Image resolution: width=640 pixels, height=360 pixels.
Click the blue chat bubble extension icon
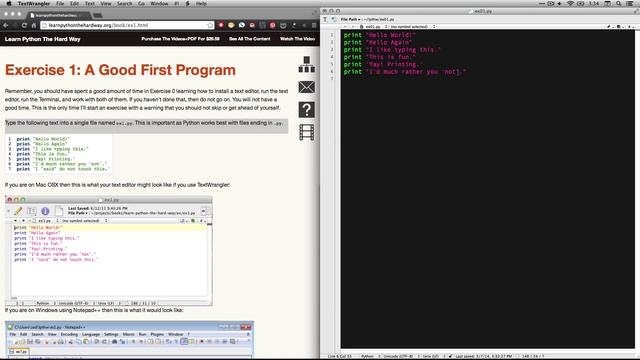point(242,25)
